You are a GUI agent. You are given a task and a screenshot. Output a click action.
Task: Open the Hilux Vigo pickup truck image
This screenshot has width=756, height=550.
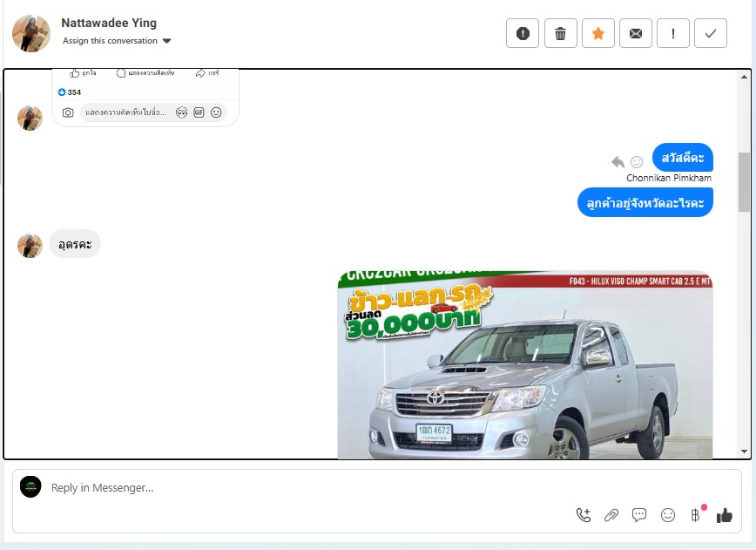click(524, 364)
